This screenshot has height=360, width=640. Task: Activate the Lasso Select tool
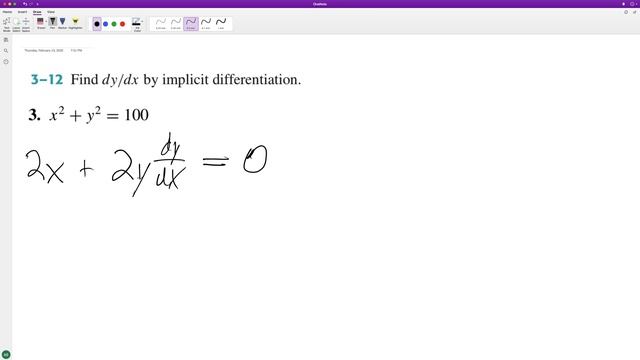click(x=16, y=24)
